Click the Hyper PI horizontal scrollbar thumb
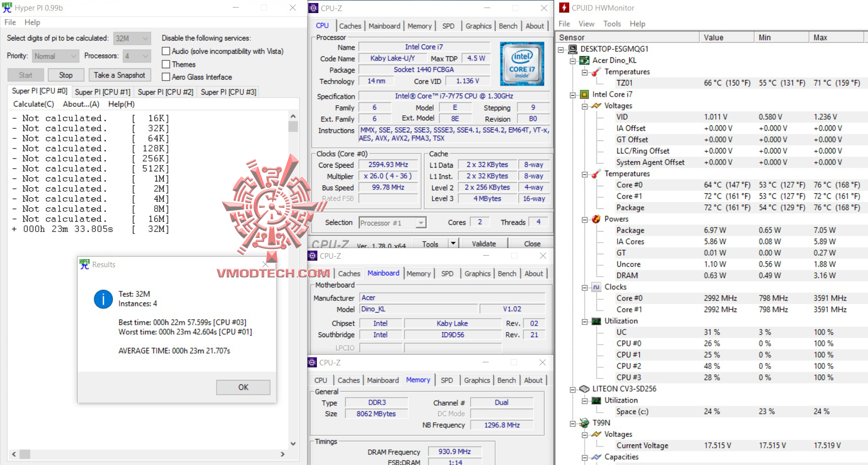Image resolution: width=868 pixels, height=465 pixels. (x=25, y=454)
